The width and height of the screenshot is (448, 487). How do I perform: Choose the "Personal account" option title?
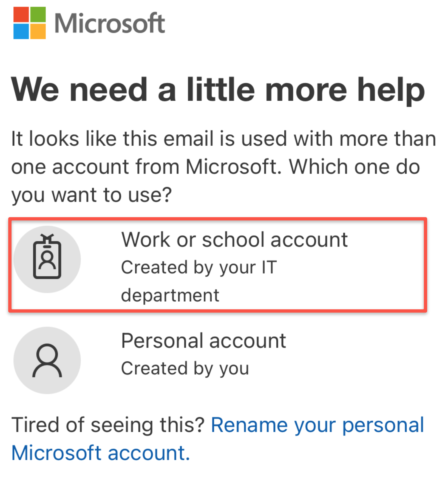(203, 341)
